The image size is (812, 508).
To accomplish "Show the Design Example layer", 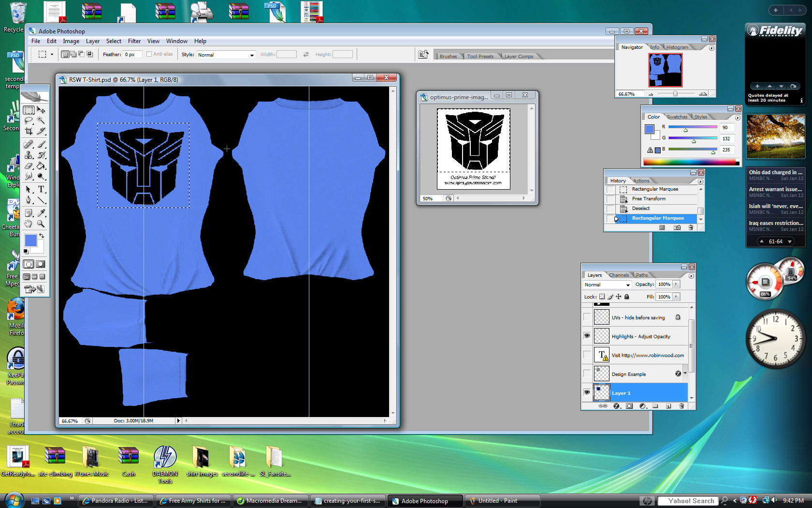I will pos(587,374).
